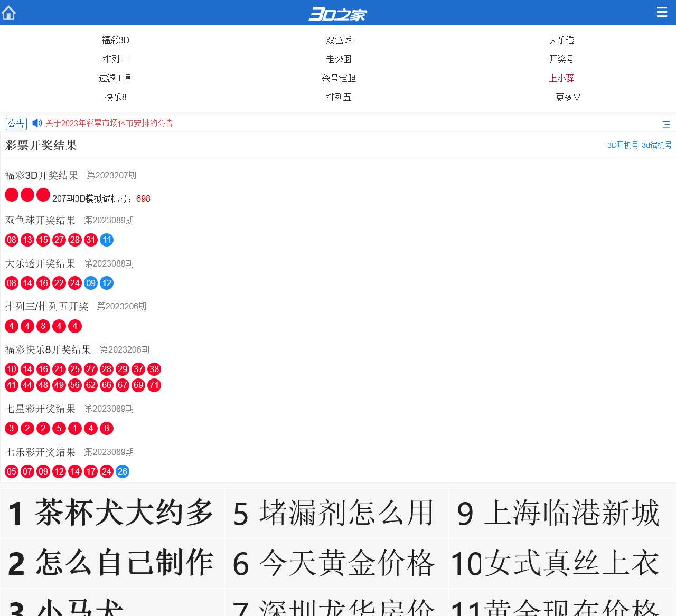Click the 双色球 red ball 31

[91, 240]
